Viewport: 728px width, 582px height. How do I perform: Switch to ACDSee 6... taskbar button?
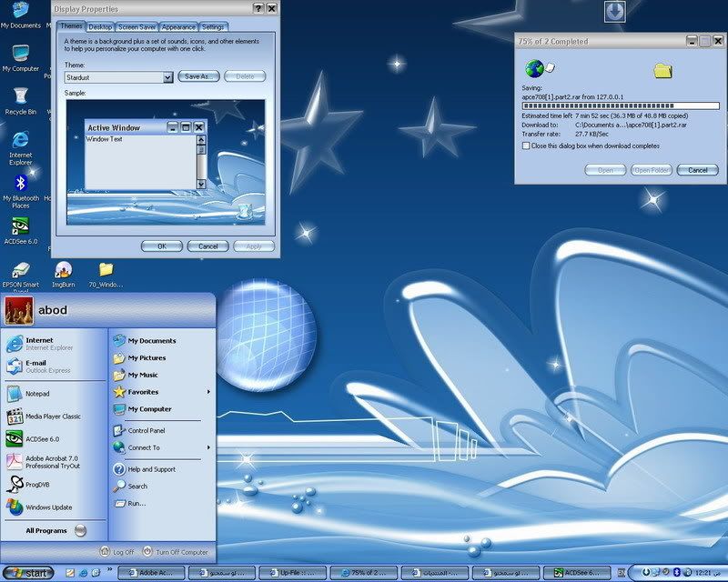pos(577,573)
